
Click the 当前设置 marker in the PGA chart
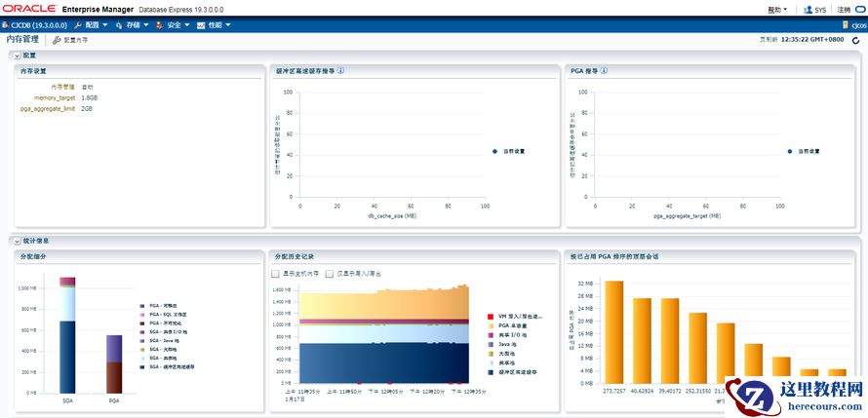pyautogui.click(x=789, y=151)
